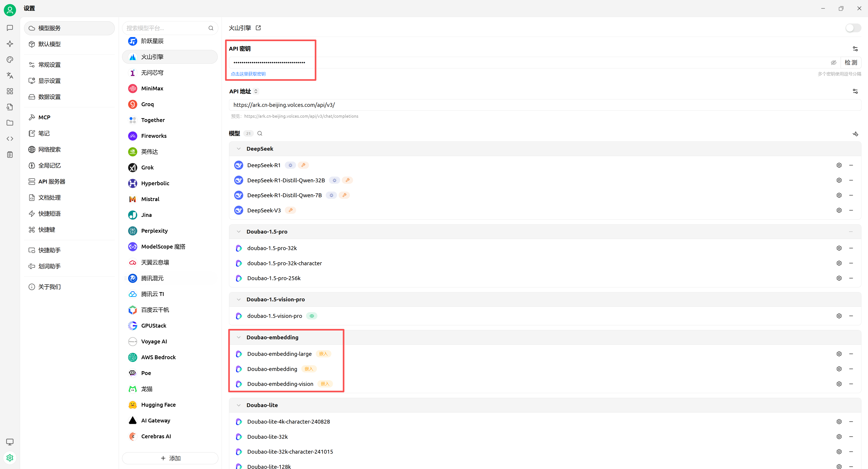868x469 pixels.
Task: Click the 检测 button to check key
Action: click(850, 63)
